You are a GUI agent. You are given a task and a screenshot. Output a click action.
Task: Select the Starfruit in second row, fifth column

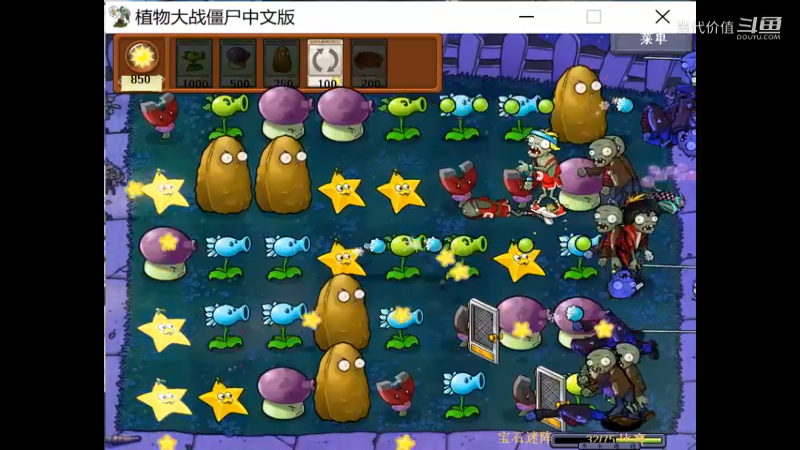(401, 192)
